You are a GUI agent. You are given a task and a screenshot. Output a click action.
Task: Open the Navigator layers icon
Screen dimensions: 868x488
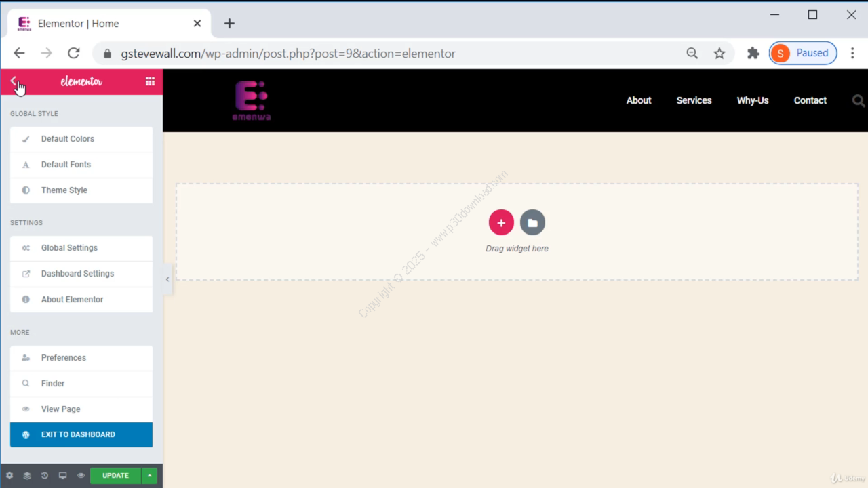pos(27,476)
